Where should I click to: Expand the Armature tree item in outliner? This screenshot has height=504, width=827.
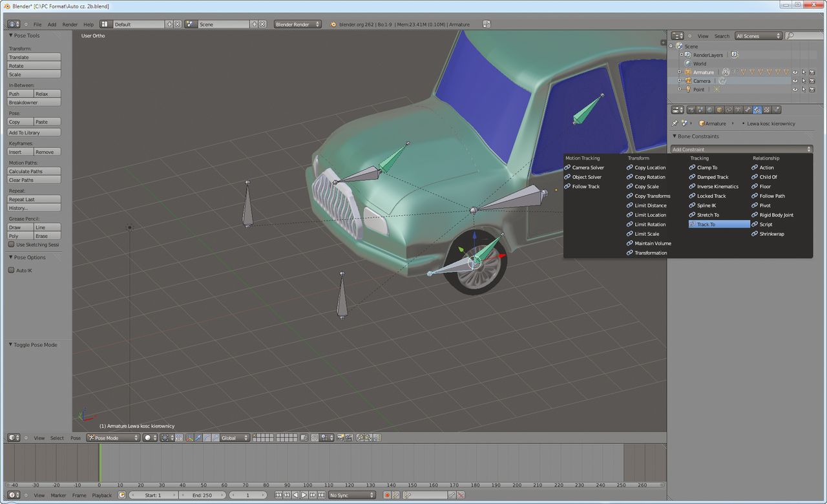[680, 72]
